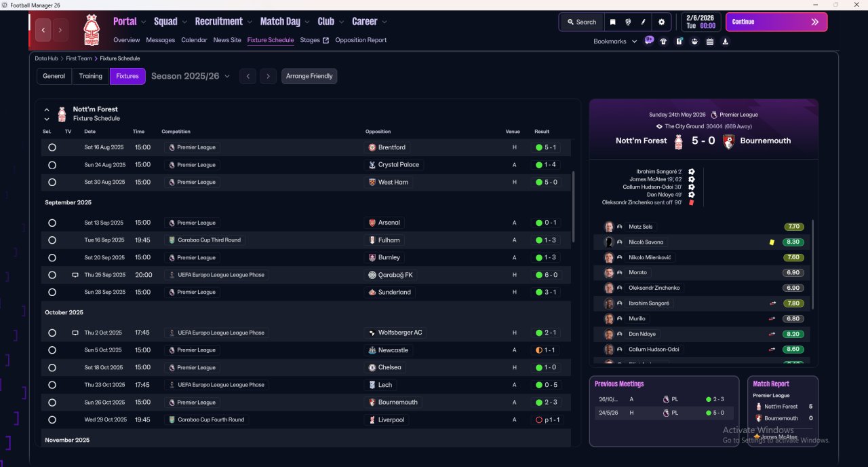The width and height of the screenshot is (868, 467).
Task: Click the First Team breadcrumb link
Action: pos(79,58)
